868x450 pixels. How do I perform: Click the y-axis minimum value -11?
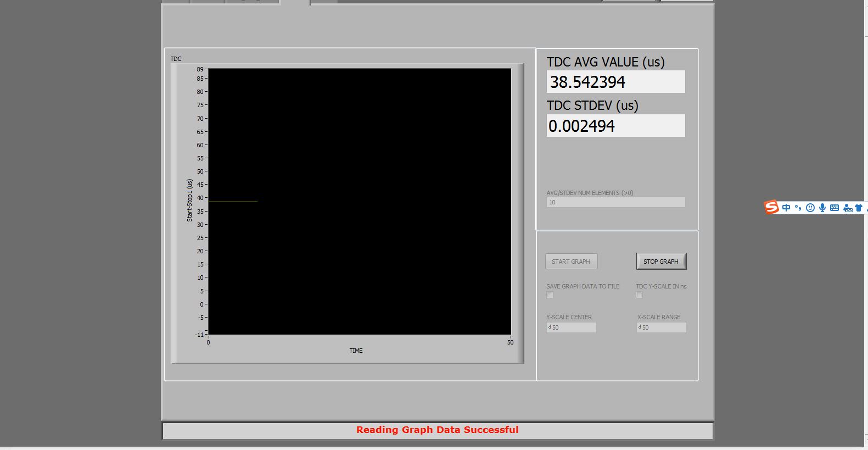point(199,334)
